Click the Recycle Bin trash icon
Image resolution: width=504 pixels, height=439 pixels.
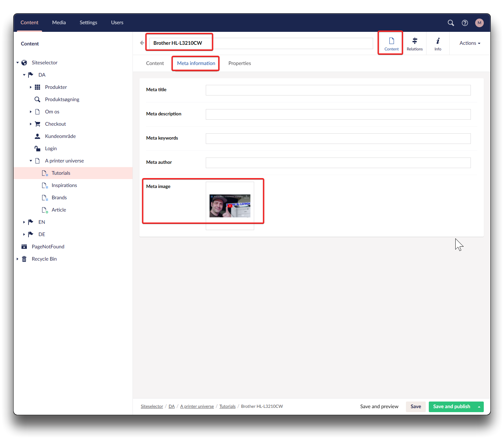pos(24,259)
